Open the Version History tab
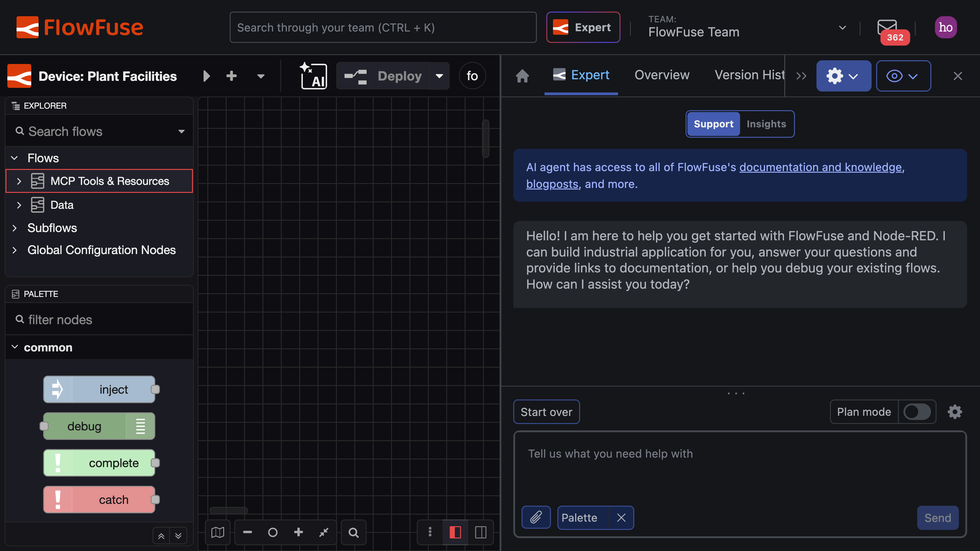The image size is (980, 551). click(x=749, y=75)
